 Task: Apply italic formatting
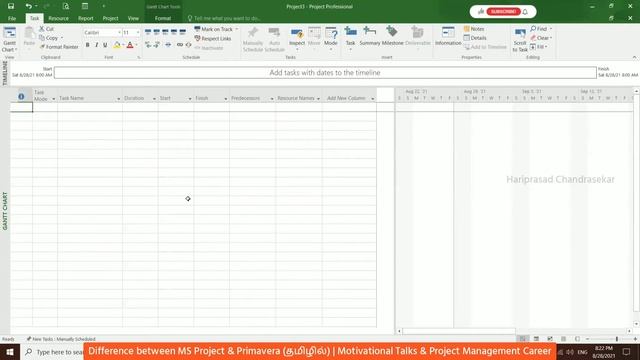pyautogui.click(x=96, y=45)
